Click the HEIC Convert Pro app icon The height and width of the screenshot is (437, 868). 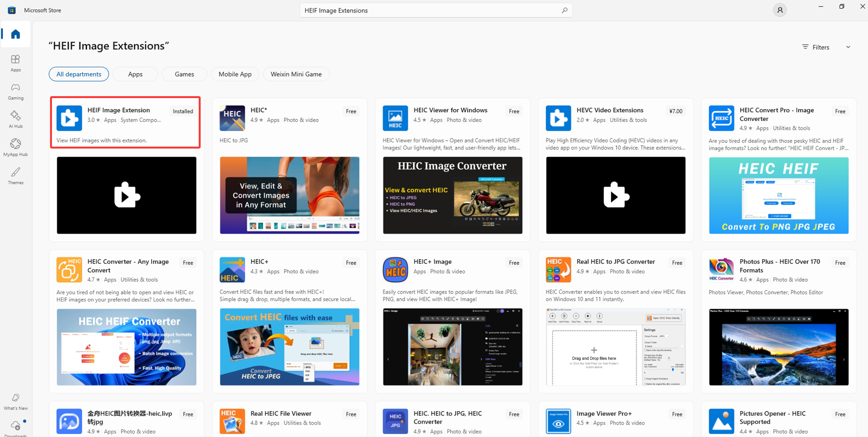722,118
